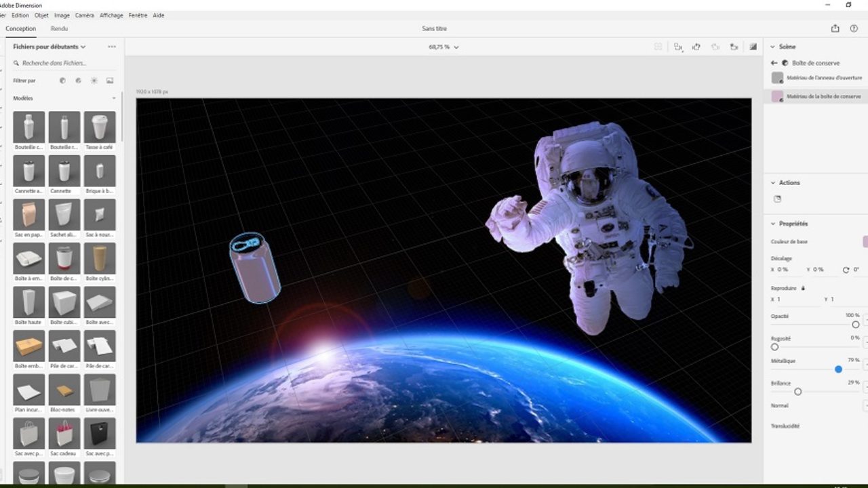Collapse the Propriétés panel chevron
868x488 pixels.
pos(772,223)
